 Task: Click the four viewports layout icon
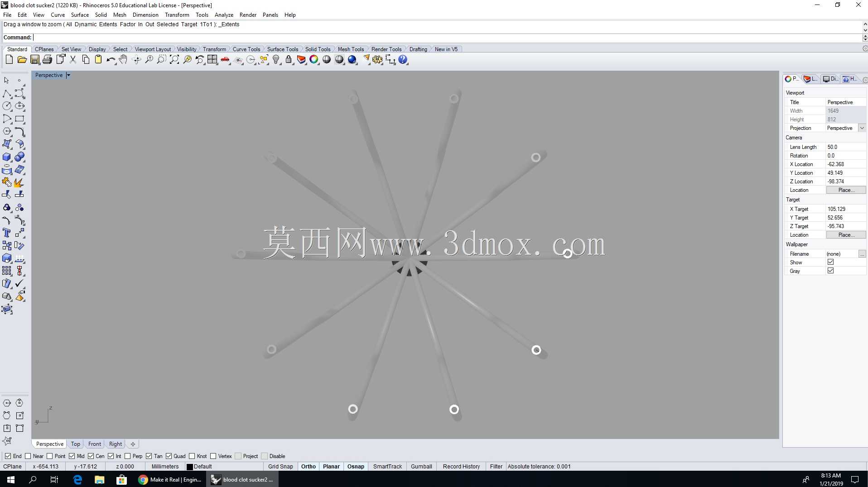coord(212,60)
